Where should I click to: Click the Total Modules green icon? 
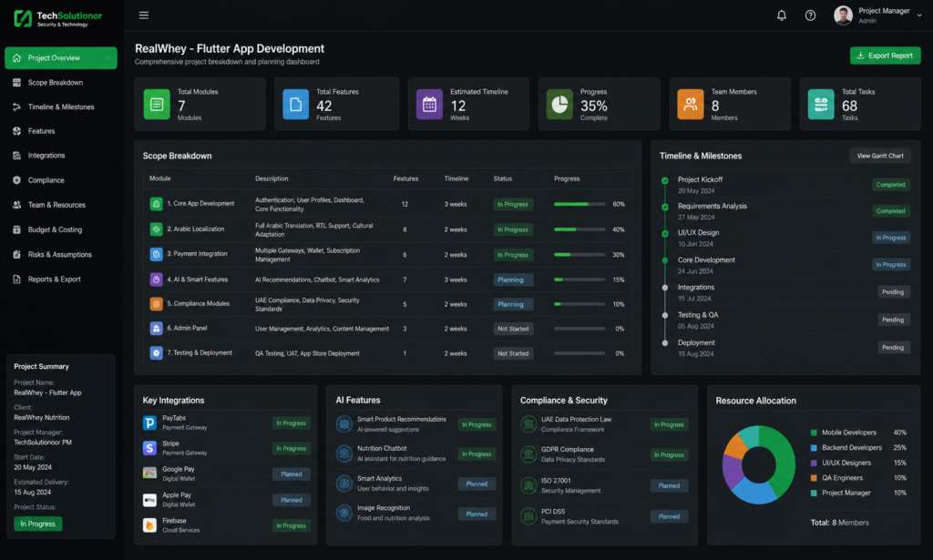tap(157, 105)
